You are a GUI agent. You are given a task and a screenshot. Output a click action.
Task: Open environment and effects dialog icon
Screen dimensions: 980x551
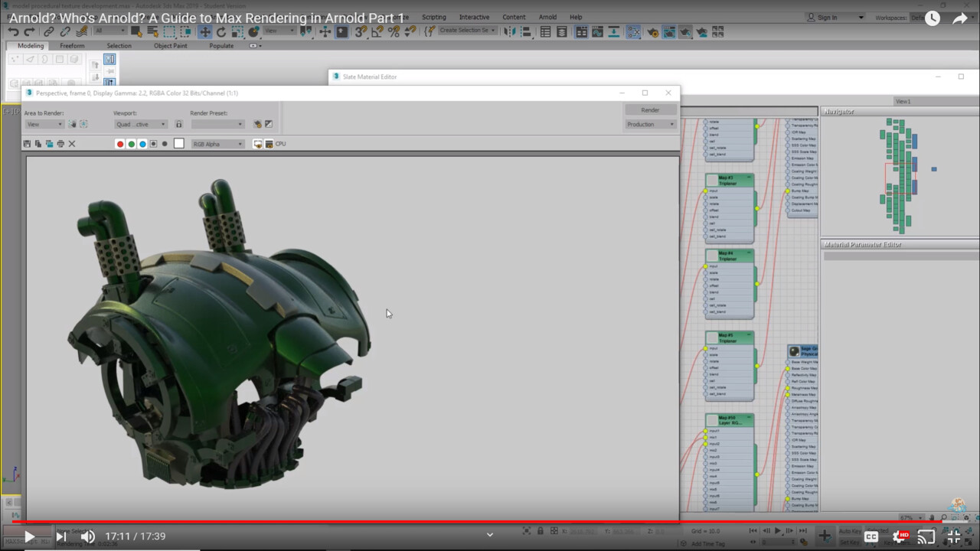[x=269, y=124]
